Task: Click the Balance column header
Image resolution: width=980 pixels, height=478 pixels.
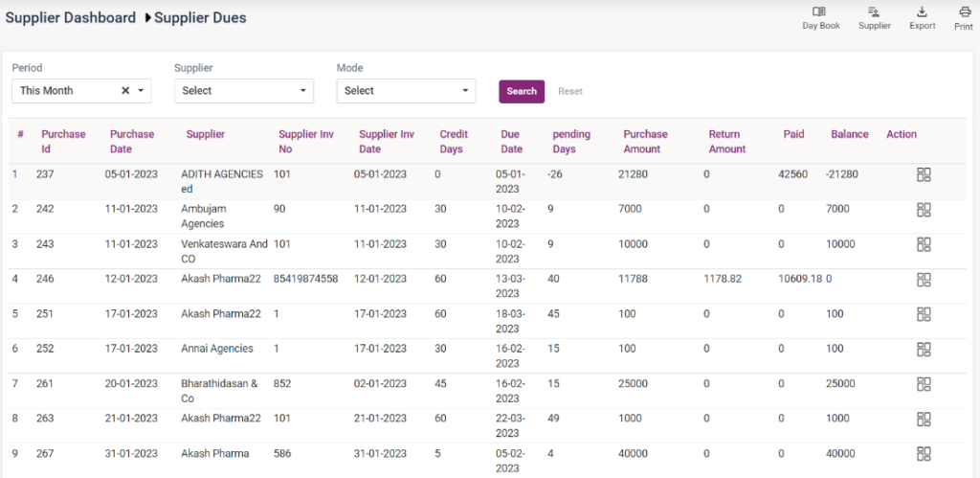Action: 849,134
